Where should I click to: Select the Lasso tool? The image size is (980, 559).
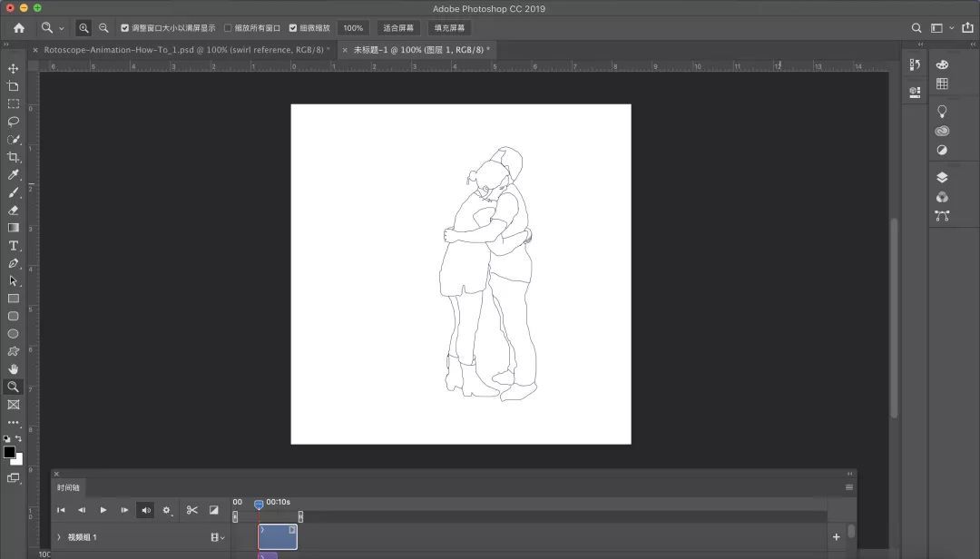point(14,122)
